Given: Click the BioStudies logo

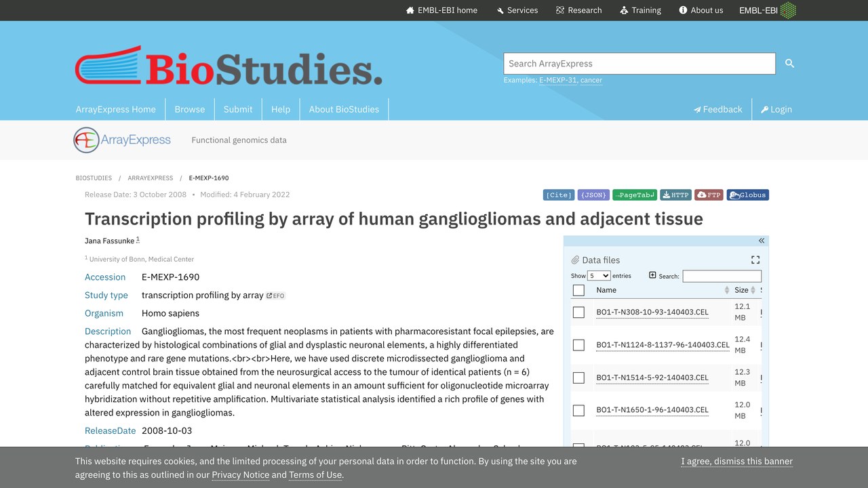Looking at the screenshot, I should coord(229,65).
